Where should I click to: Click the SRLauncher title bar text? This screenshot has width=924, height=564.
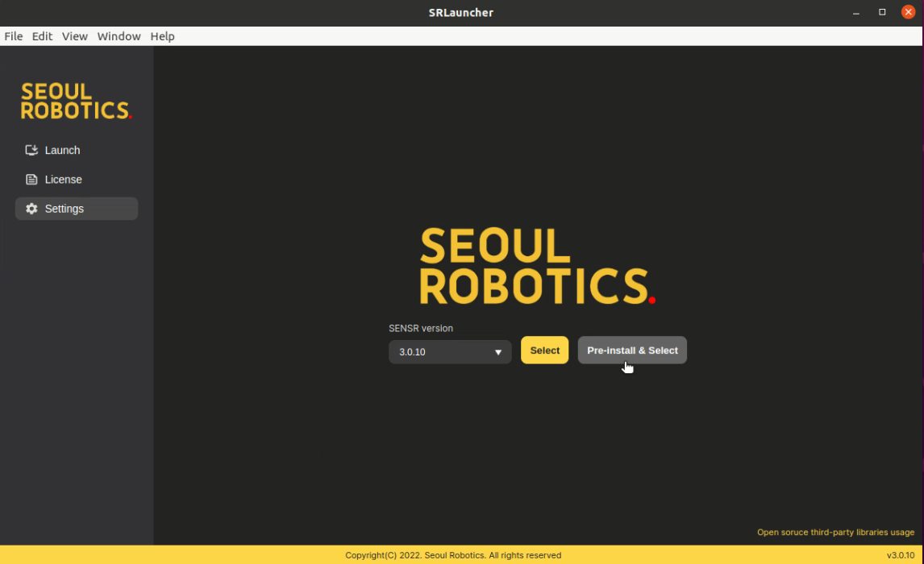point(461,12)
